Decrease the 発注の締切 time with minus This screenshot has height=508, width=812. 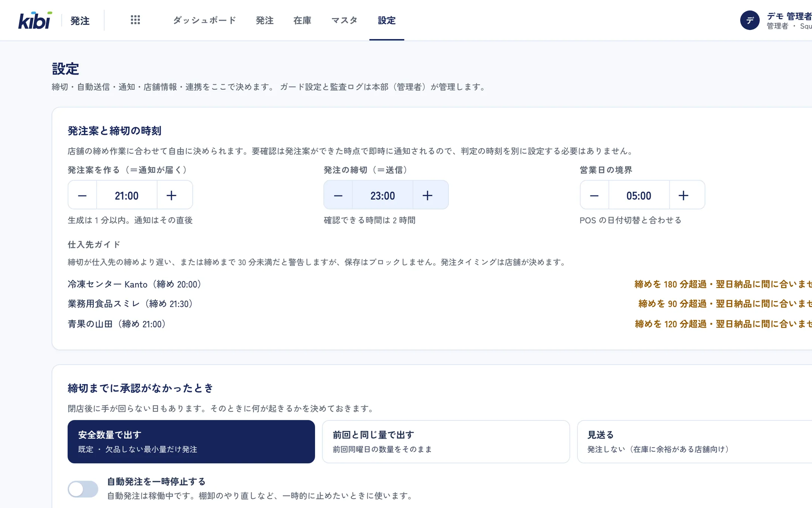338,195
